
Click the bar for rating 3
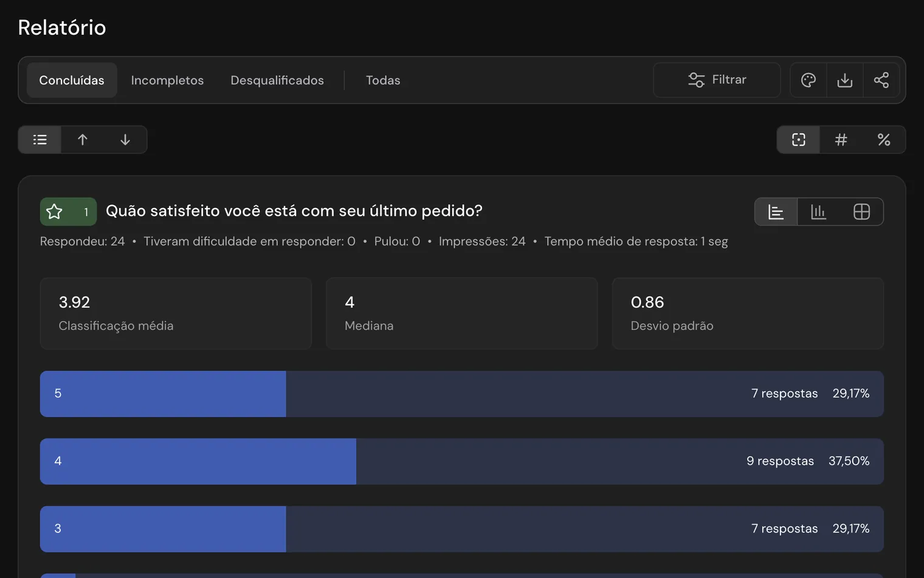pyautogui.click(x=462, y=529)
